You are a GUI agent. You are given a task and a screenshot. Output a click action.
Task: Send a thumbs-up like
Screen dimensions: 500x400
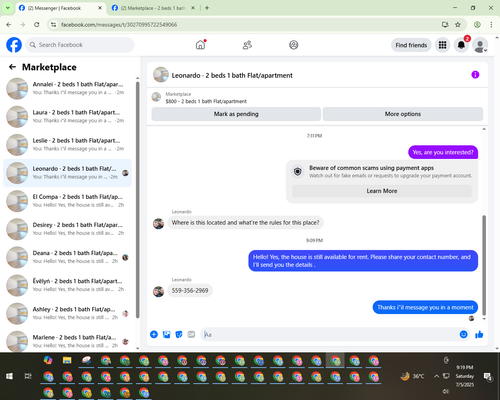[479, 334]
